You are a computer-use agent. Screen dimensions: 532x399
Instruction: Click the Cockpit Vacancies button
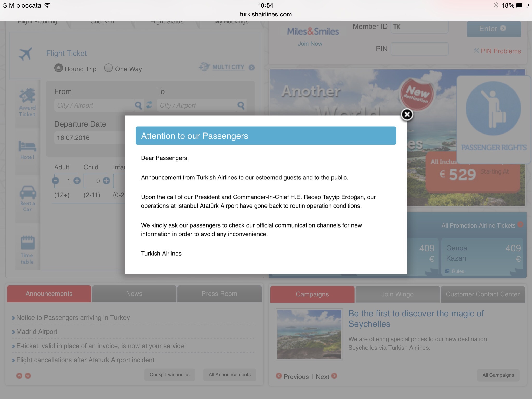coord(170,375)
